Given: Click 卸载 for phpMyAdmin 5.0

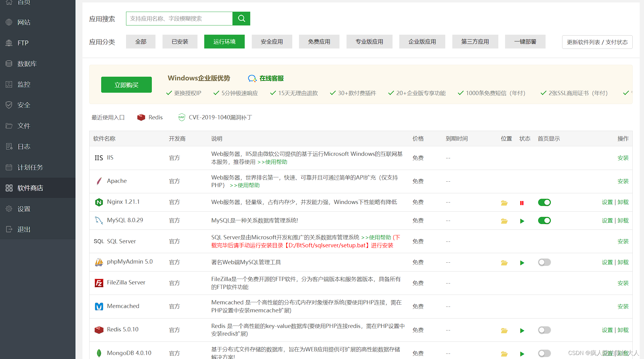Looking at the screenshot, I should (623, 262).
